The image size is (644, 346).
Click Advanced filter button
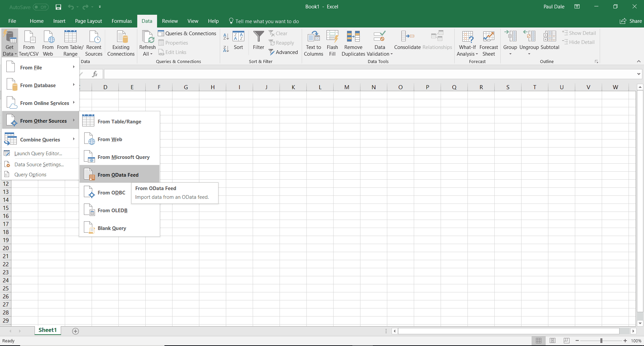click(283, 52)
